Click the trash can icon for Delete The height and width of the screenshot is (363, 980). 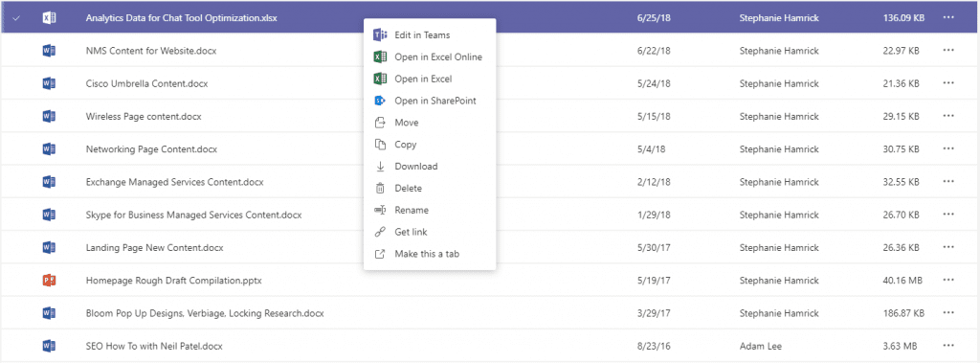[x=379, y=189]
